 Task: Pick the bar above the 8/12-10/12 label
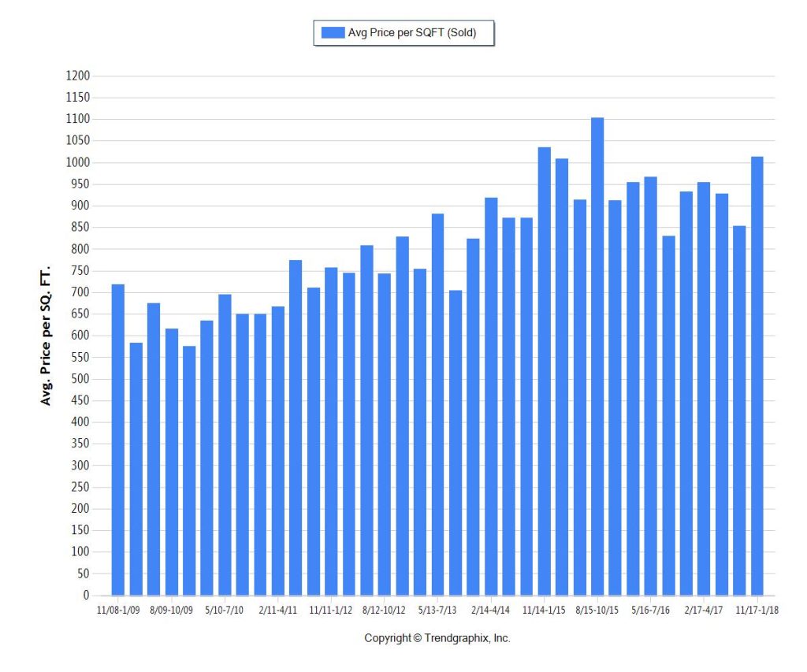[x=385, y=435]
